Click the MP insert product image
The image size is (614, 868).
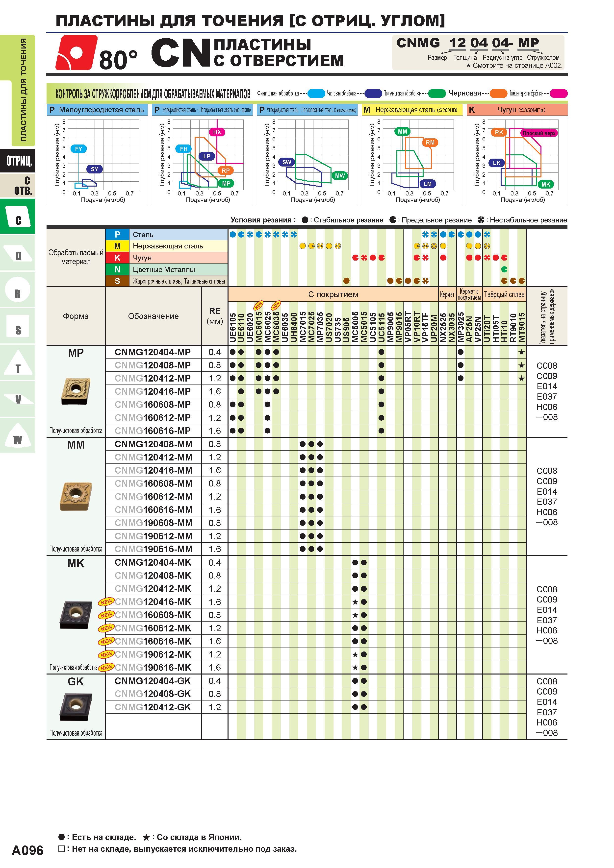point(76,391)
